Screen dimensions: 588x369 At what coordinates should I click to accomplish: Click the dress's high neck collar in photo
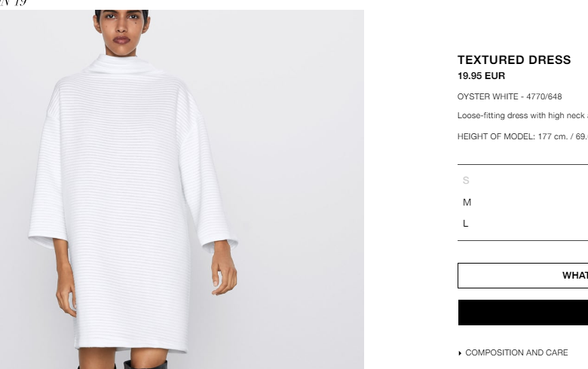point(121,65)
